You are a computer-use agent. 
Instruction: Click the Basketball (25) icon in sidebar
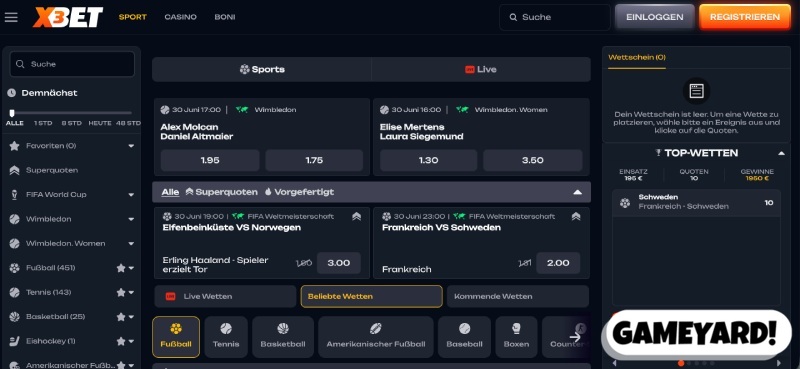[x=14, y=317]
